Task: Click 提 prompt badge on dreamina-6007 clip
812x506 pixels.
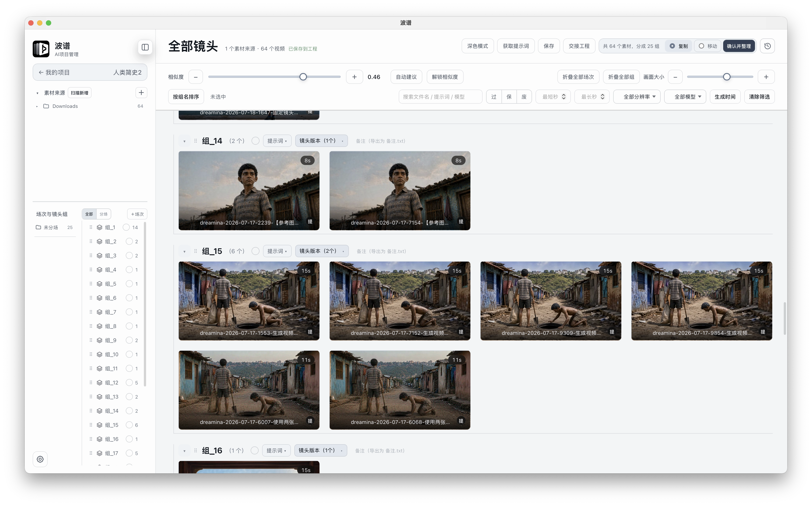Action: pyautogui.click(x=310, y=421)
